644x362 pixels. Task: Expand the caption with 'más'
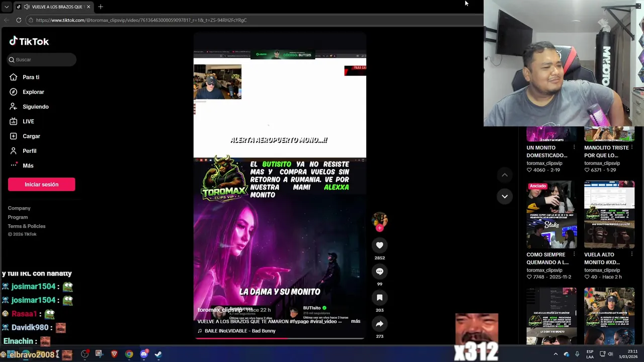click(x=356, y=321)
